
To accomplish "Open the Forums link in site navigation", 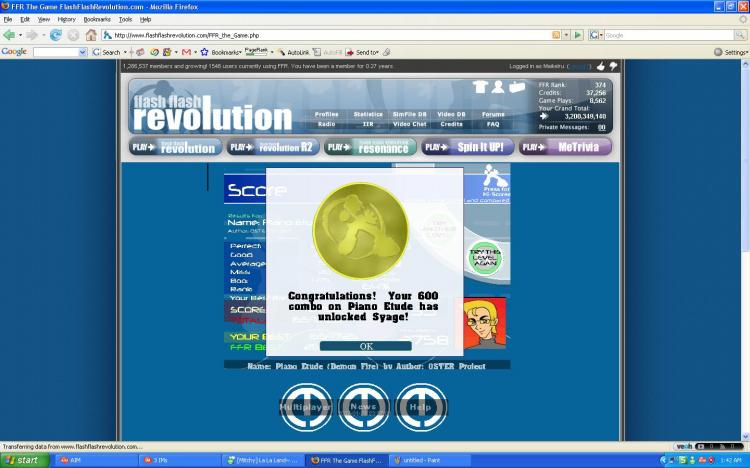I will coord(493,114).
